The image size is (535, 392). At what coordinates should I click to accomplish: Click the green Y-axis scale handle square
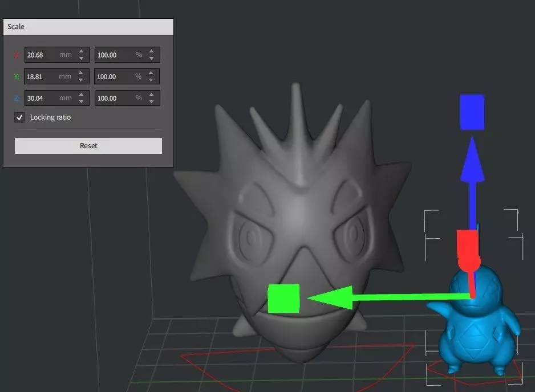coord(284,299)
